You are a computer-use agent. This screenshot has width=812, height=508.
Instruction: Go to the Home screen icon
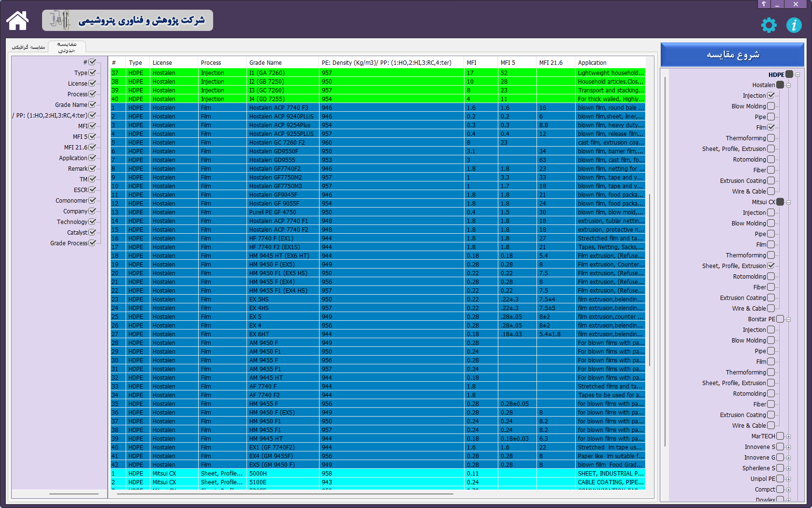(17, 20)
